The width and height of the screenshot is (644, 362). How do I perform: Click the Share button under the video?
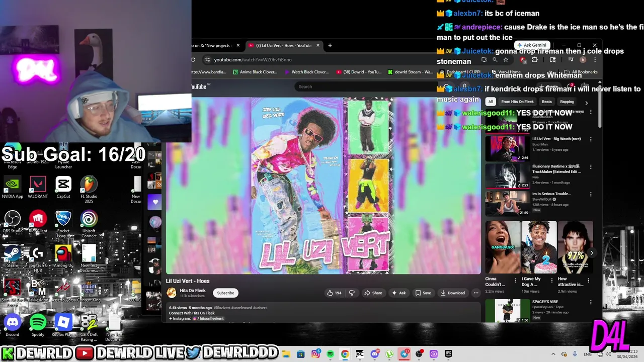point(373,293)
